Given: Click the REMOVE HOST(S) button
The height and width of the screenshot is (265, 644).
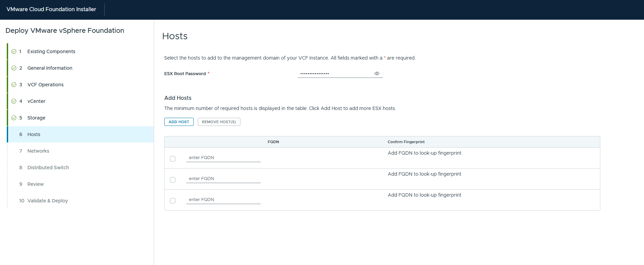Looking at the screenshot, I should (219, 122).
